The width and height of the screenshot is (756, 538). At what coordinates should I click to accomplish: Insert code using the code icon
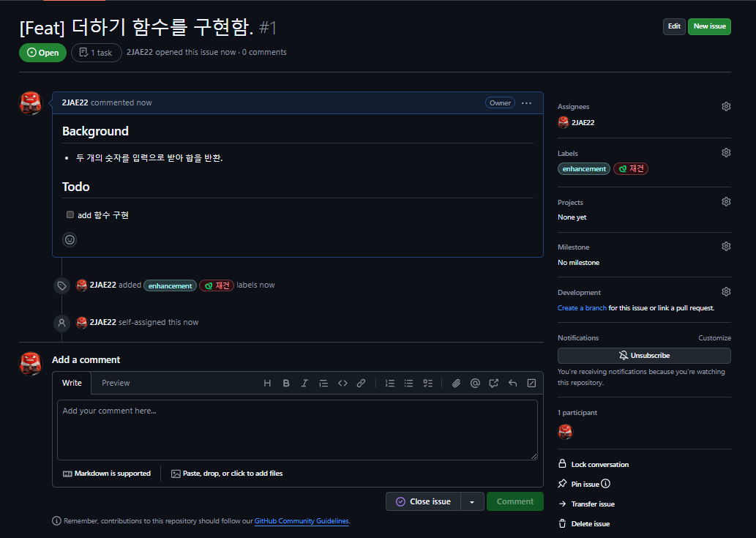coord(343,384)
